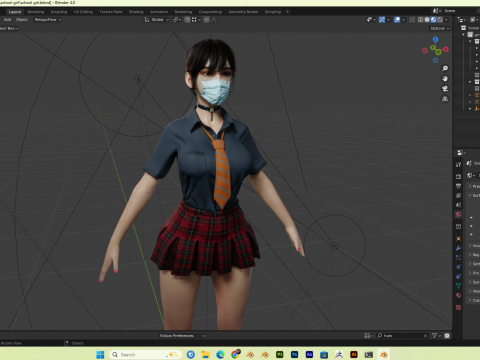Open object type visibility dropdown
Viewport: 480px width, 360px height.
click(371, 20)
